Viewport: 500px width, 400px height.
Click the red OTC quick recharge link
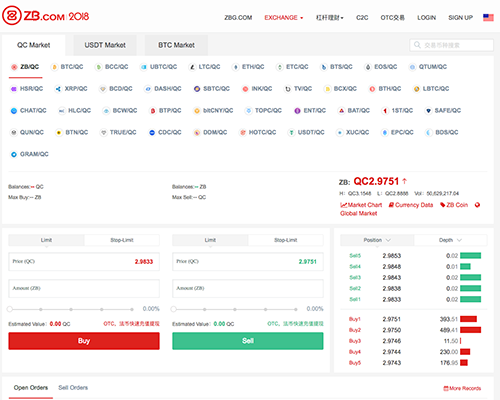(131, 324)
